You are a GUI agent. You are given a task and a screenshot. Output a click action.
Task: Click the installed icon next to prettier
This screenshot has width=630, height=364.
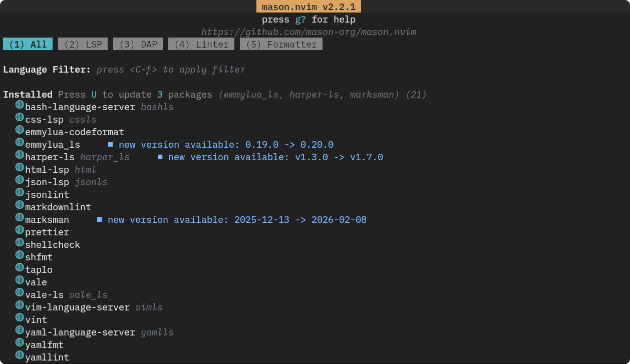[20, 230]
